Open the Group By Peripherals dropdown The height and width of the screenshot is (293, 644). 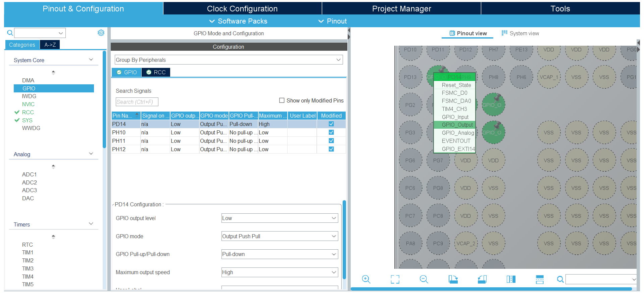coord(229,60)
